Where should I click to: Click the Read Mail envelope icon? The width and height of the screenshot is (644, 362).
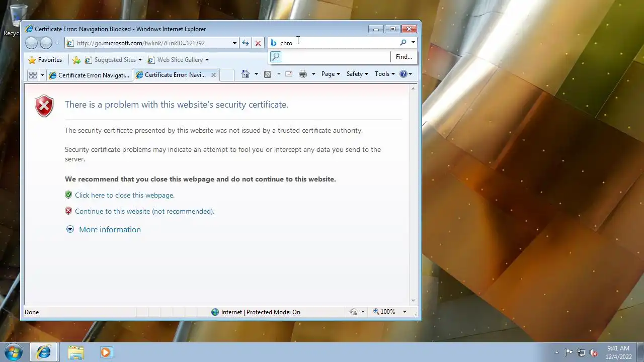[289, 74]
